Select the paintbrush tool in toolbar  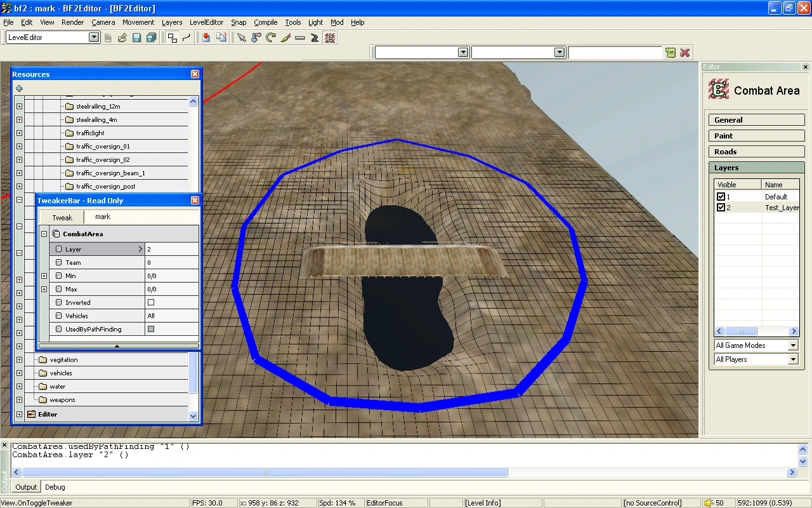click(285, 37)
